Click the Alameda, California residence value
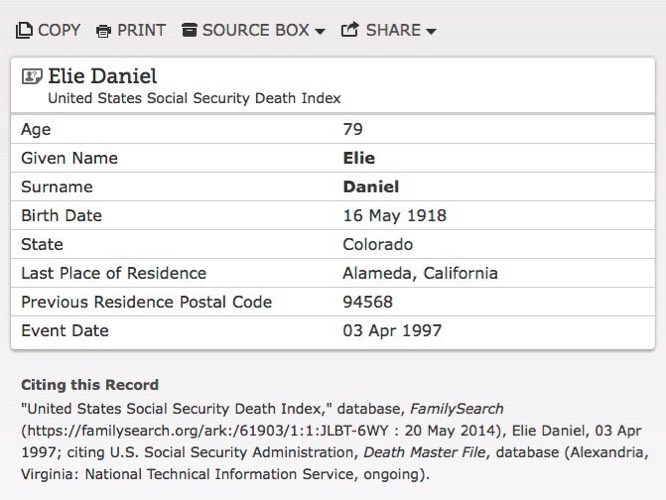666x500 pixels. (420, 273)
